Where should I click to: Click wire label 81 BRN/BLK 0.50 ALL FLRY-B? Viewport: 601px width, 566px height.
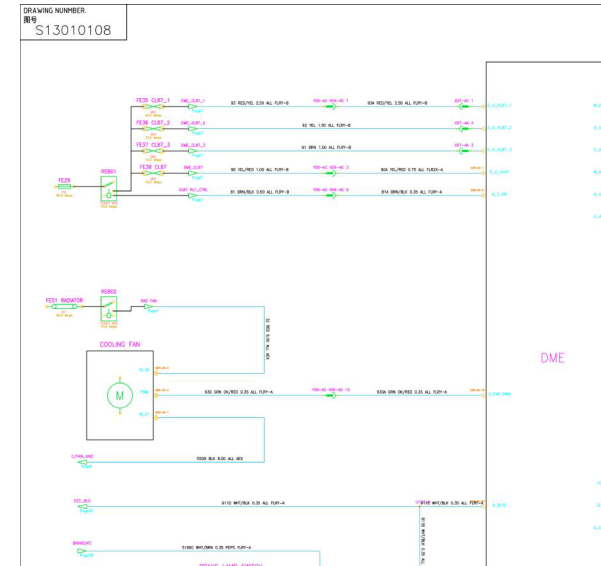click(260, 192)
